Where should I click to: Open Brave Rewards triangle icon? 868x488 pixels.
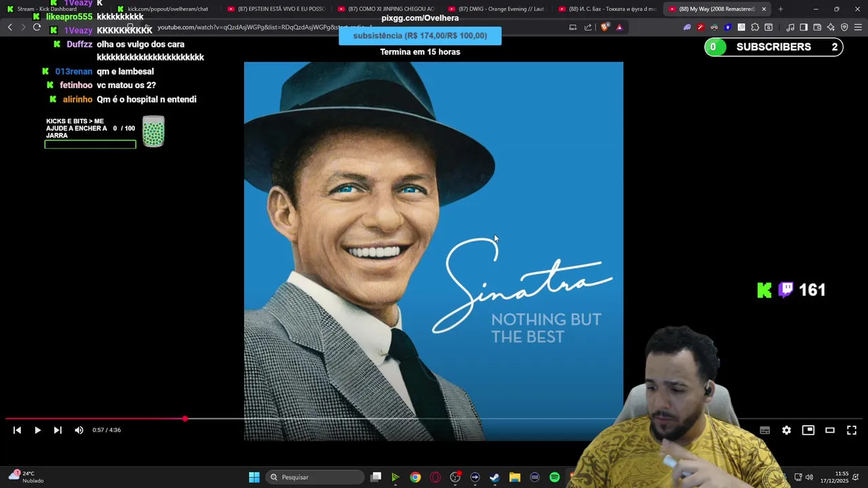(x=619, y=27)
